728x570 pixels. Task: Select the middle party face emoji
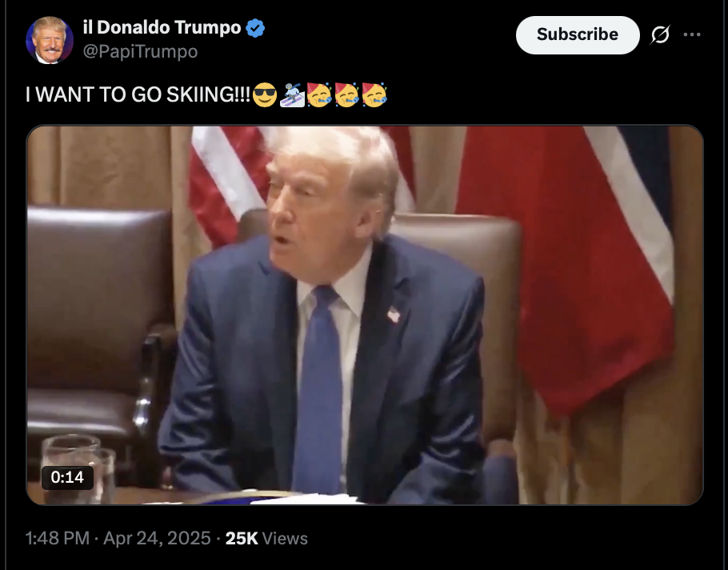[347, 94]
